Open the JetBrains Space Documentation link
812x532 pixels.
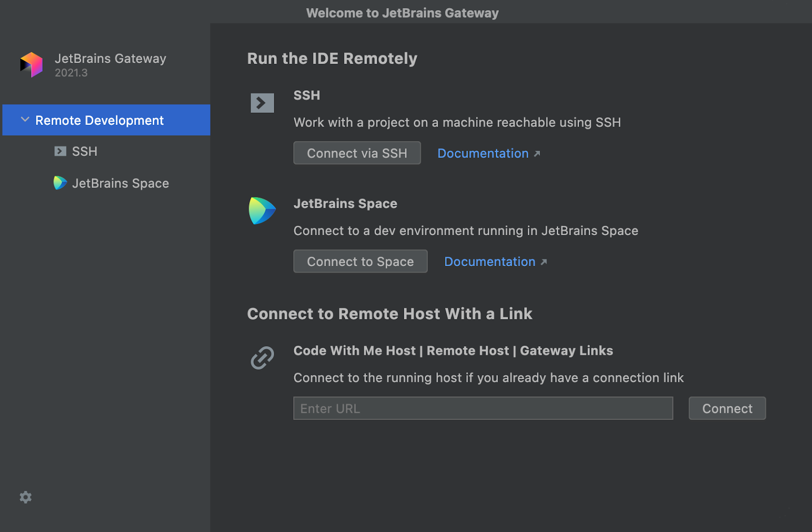pyautogui.click(x=489, y=261)
